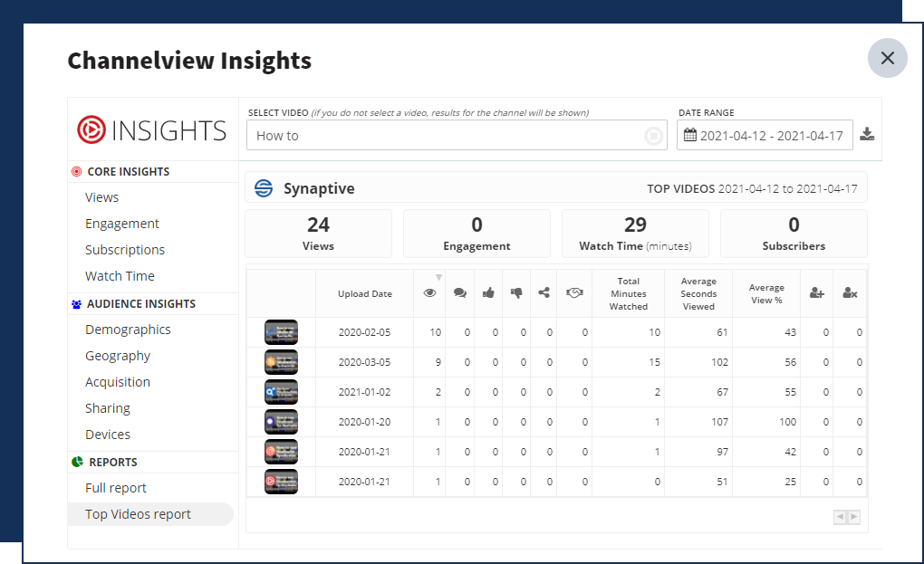Open the Full report

point(116,488)
